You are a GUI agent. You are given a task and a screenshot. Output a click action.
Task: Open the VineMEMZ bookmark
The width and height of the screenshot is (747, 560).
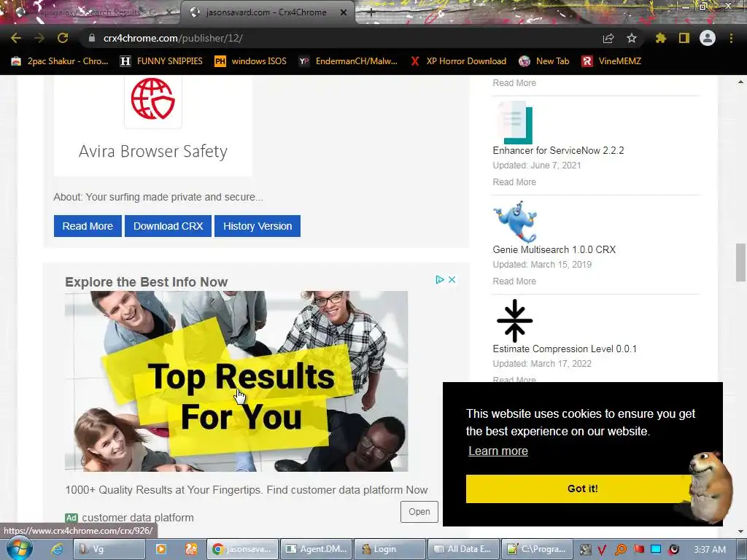click(612, 61)
